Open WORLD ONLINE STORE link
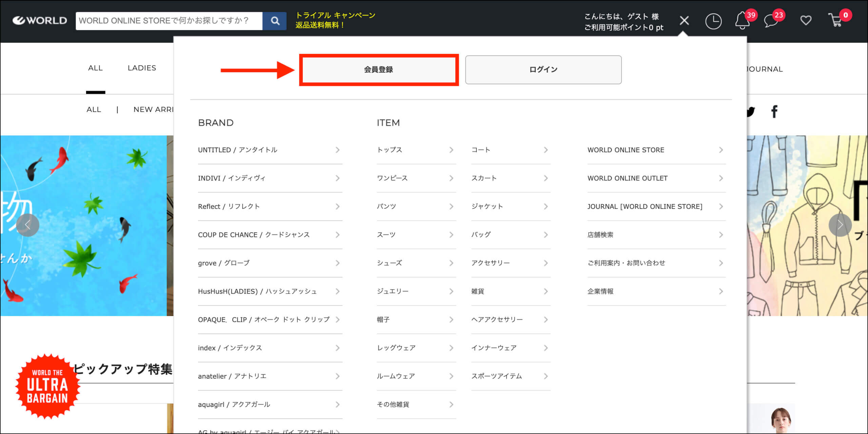Image resolution: width=868 pixels, height=434 pixels. [x=656, y=150]
